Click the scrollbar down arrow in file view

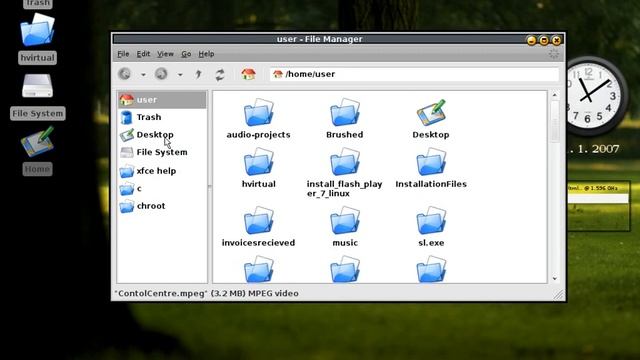(555, 278)
